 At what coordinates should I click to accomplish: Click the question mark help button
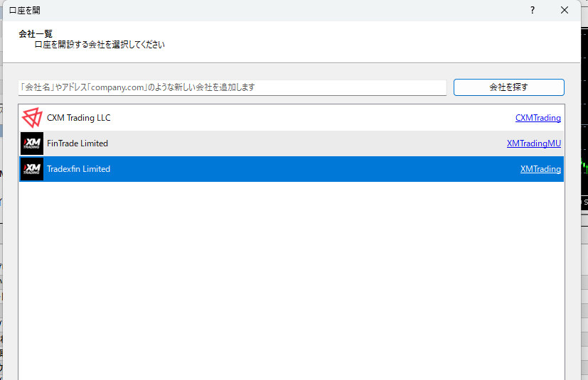pos(533,10)
